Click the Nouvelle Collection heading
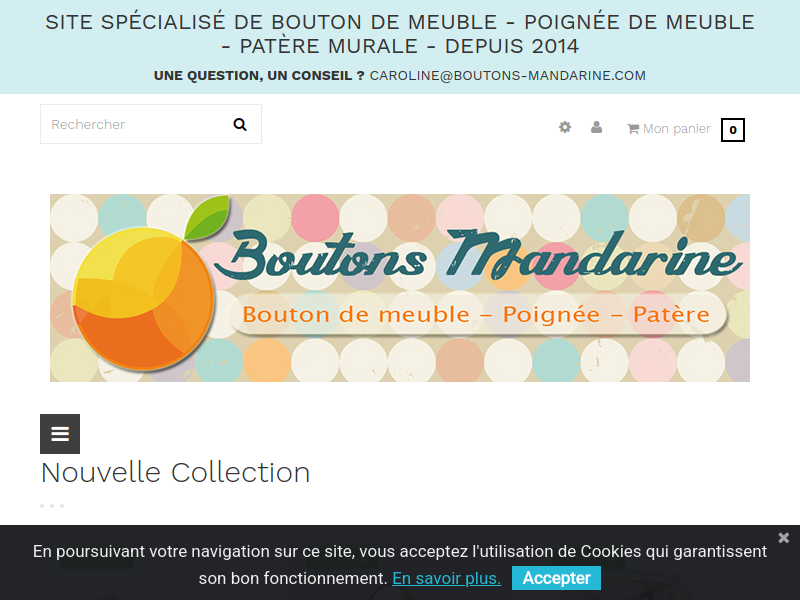Screen dimensions: 800x600 [176, 472]
